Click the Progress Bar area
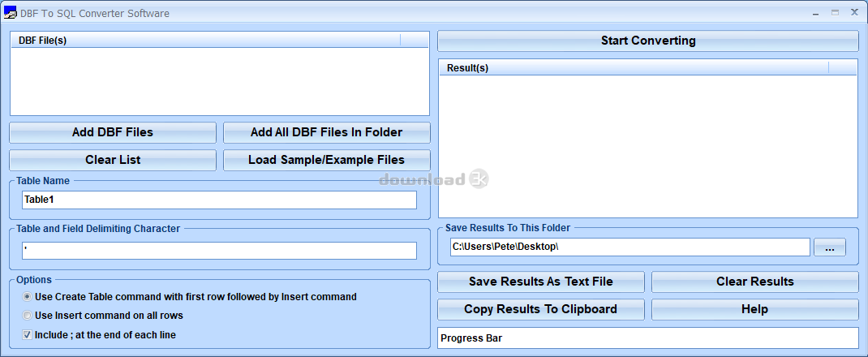 [x=647, y=338]
